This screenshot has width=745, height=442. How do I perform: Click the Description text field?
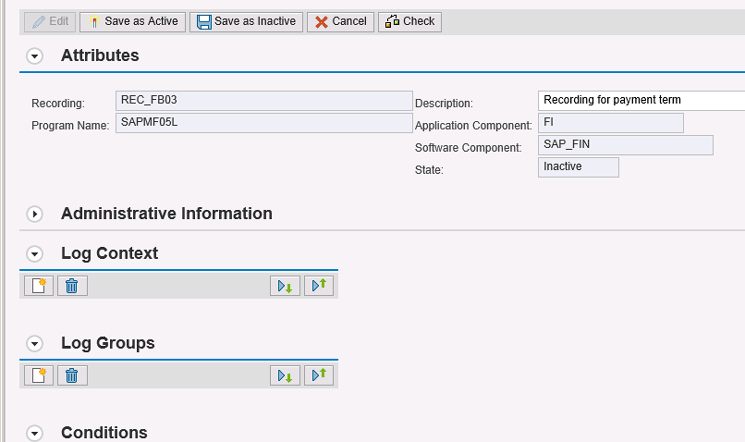click(x=642, y=101)
